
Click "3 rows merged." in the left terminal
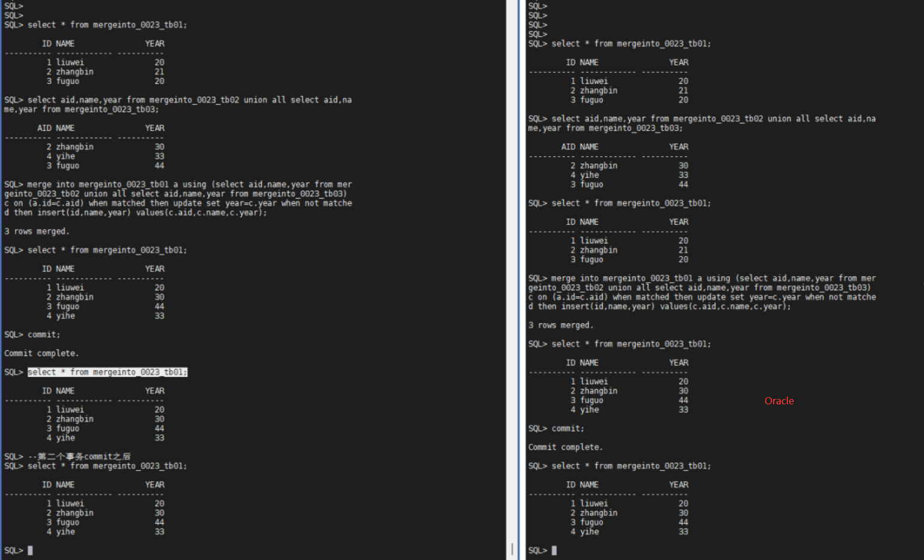coord(37,231)
